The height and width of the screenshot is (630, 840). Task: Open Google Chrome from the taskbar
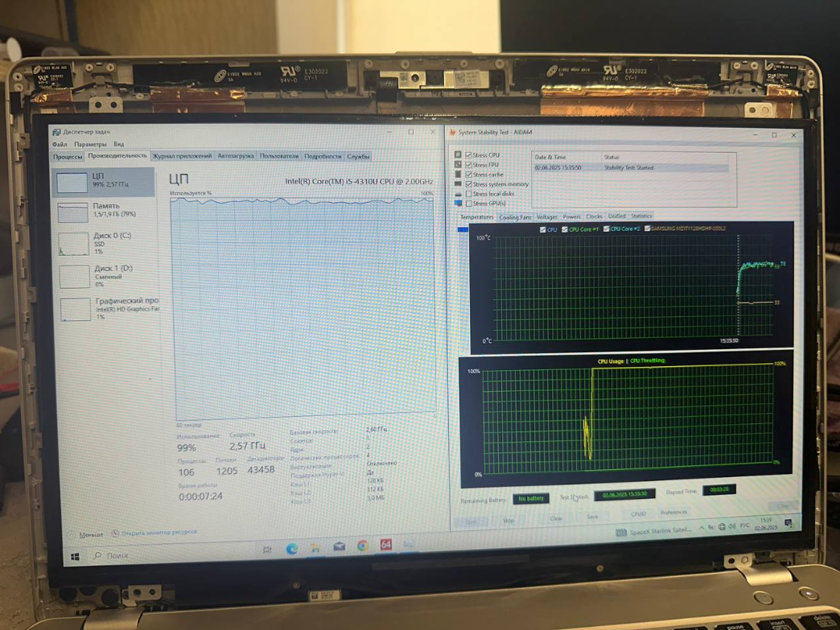point(363,546)
